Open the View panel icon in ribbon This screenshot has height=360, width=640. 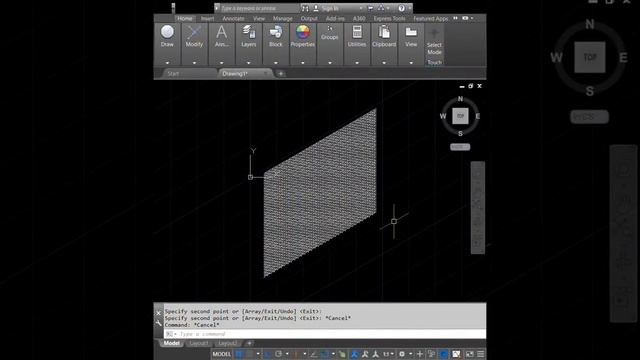[x=411, y=32]
